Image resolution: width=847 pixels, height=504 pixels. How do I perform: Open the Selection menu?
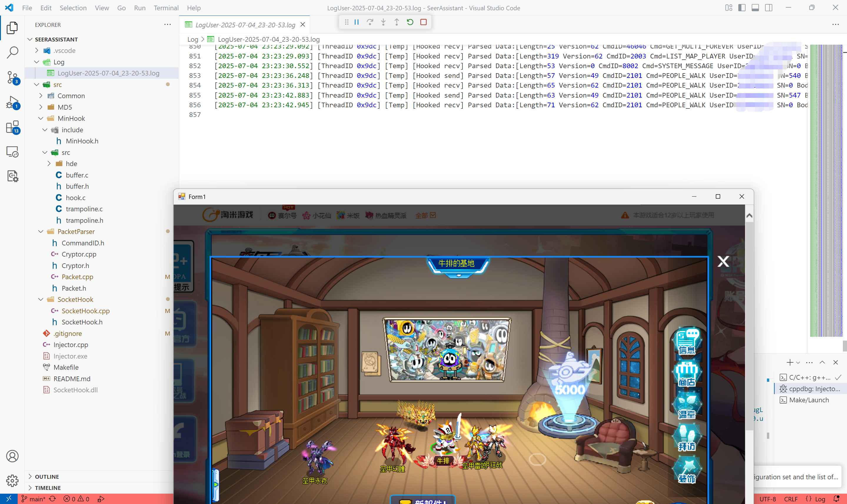pos(73,8)
